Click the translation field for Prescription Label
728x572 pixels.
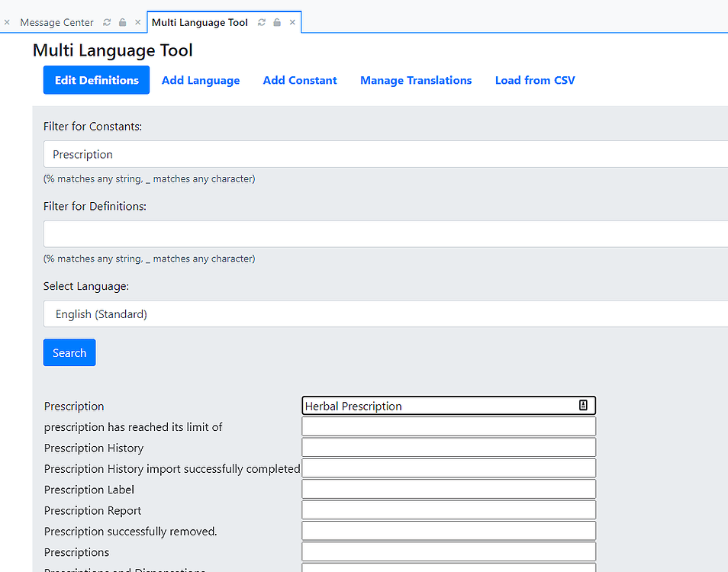tap(449, 488)
